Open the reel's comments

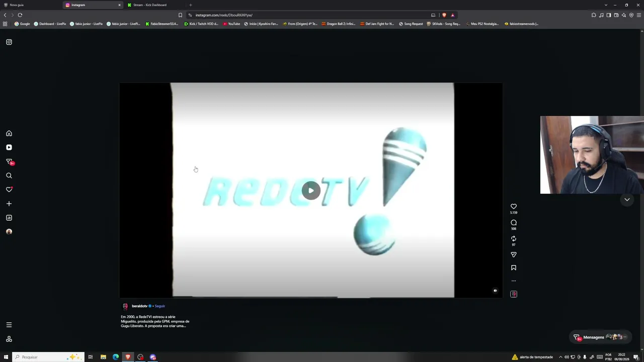(514, 222)
